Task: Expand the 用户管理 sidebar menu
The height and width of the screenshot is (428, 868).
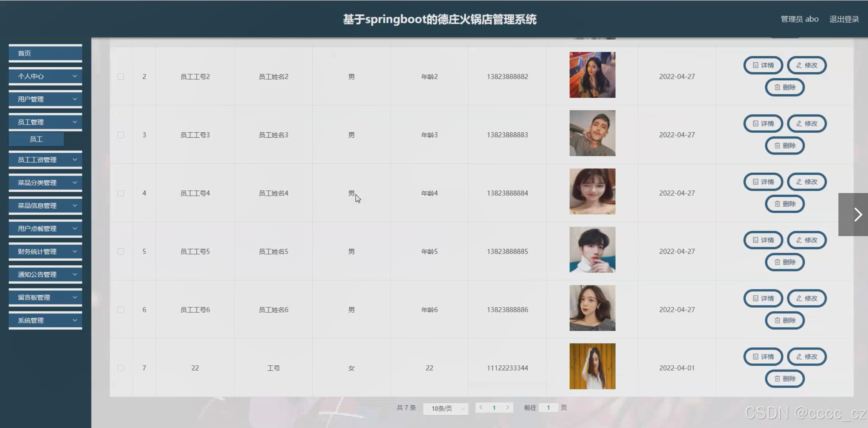Action: click(45, 99)
